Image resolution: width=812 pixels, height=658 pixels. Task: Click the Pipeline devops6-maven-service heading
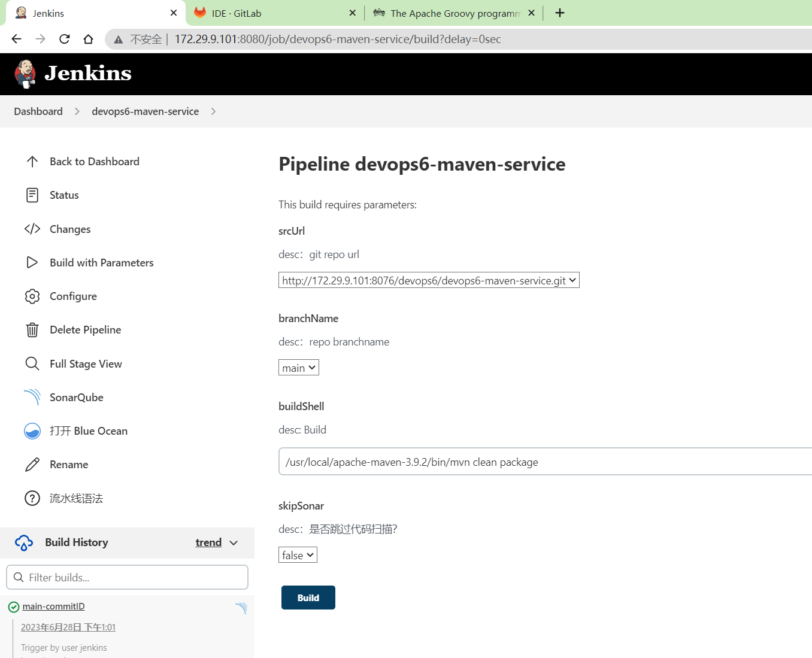pyautogui.click(x=422, y=164)
